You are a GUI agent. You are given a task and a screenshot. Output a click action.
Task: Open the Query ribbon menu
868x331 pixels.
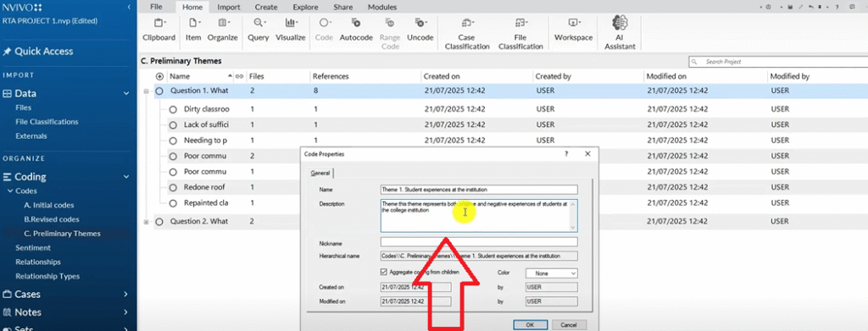tap(258, 30)
